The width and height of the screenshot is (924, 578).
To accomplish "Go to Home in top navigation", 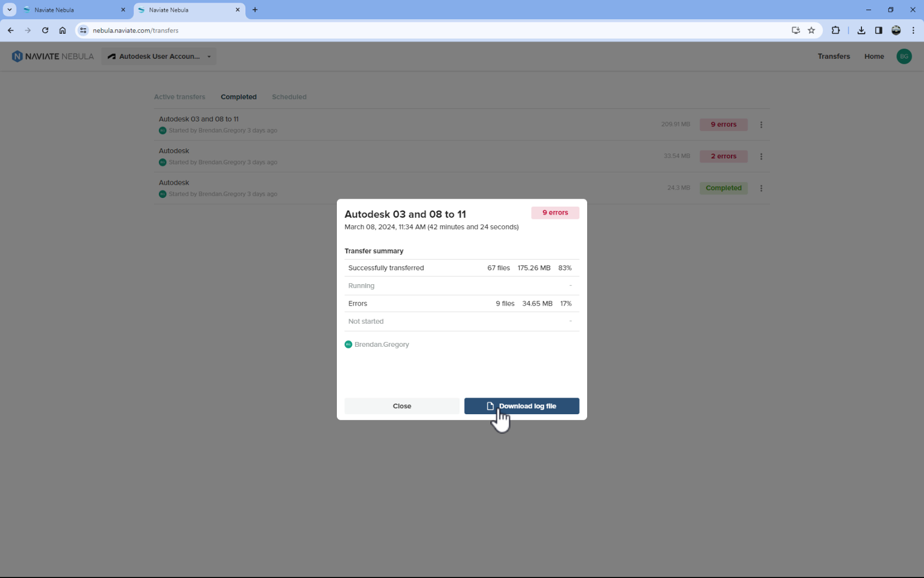I will (x=874, y=56).
